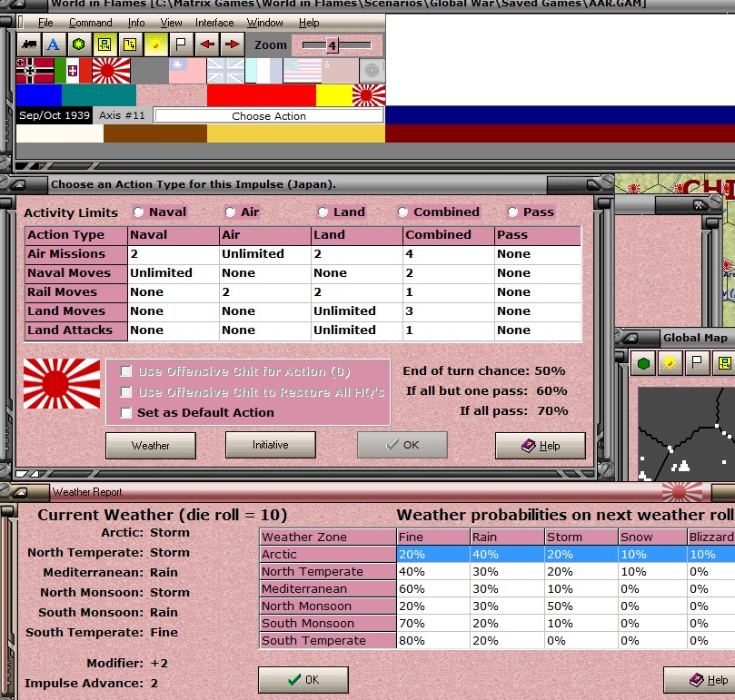The image size is (735, 700).
Task: Click the Global Map minimap thumbnail
Action: click(686, 434)
